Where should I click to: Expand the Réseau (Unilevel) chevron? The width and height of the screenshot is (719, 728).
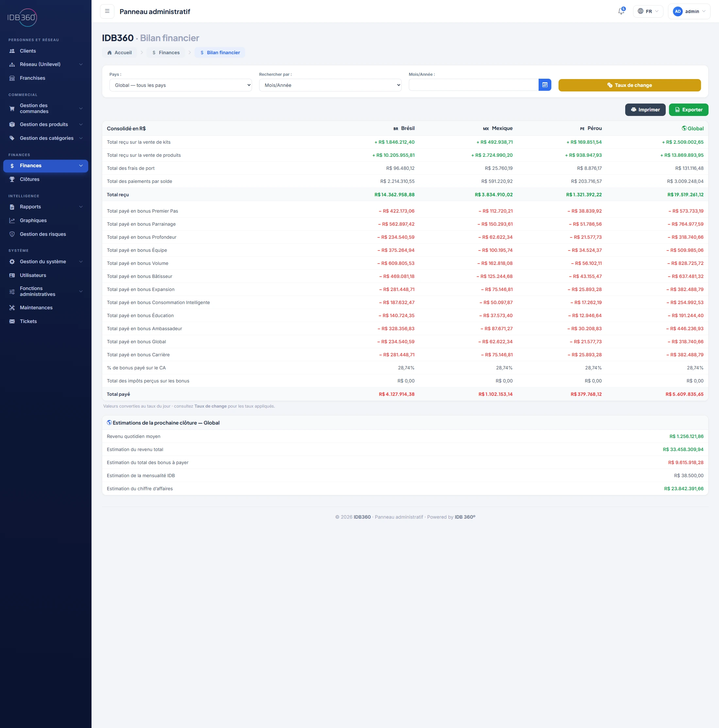tap(81, 64)
